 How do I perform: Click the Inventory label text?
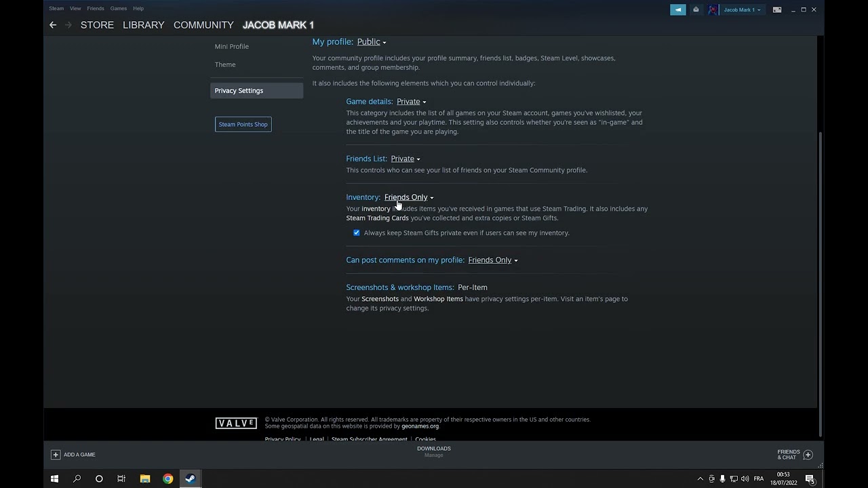coord(363,197)
